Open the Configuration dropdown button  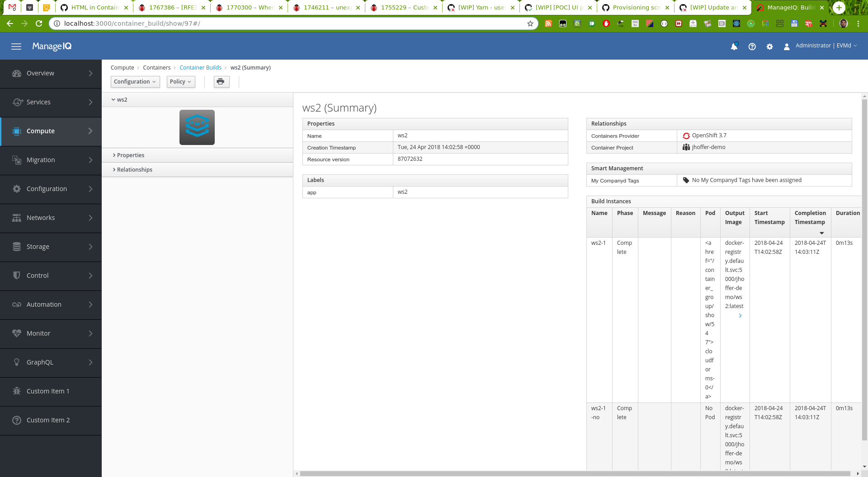pyautogui.click(x=135, y=82)
